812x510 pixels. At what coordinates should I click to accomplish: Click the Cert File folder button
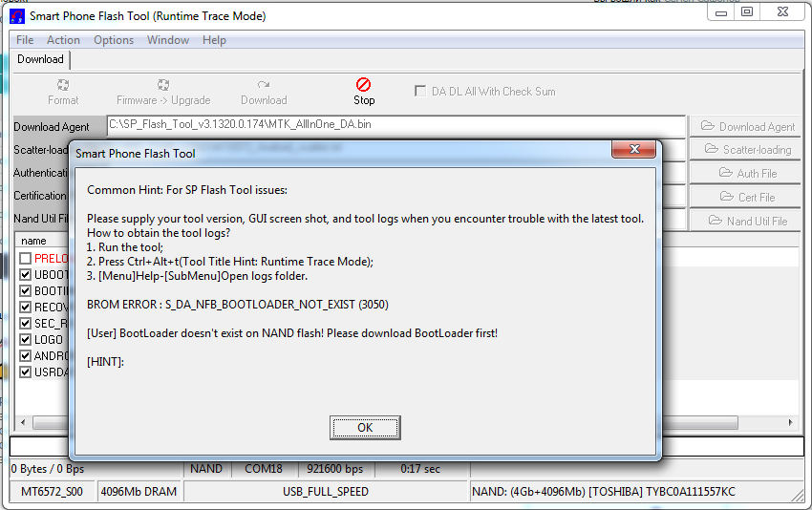tap(745, 198)
